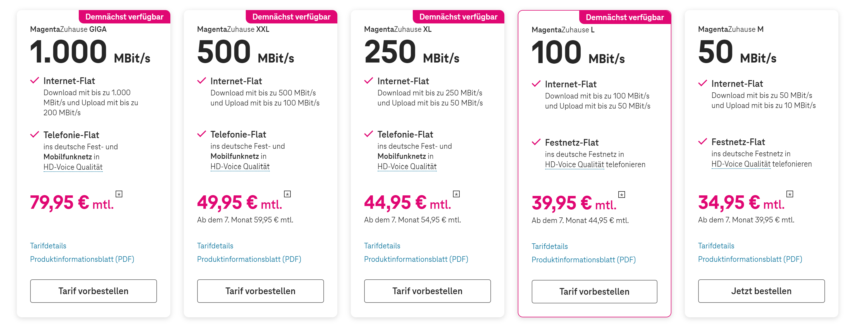The image size is (868, 331).
Task: Click footnote asterisk icon beside 39,95 € price
Action: tap(622, 195)
